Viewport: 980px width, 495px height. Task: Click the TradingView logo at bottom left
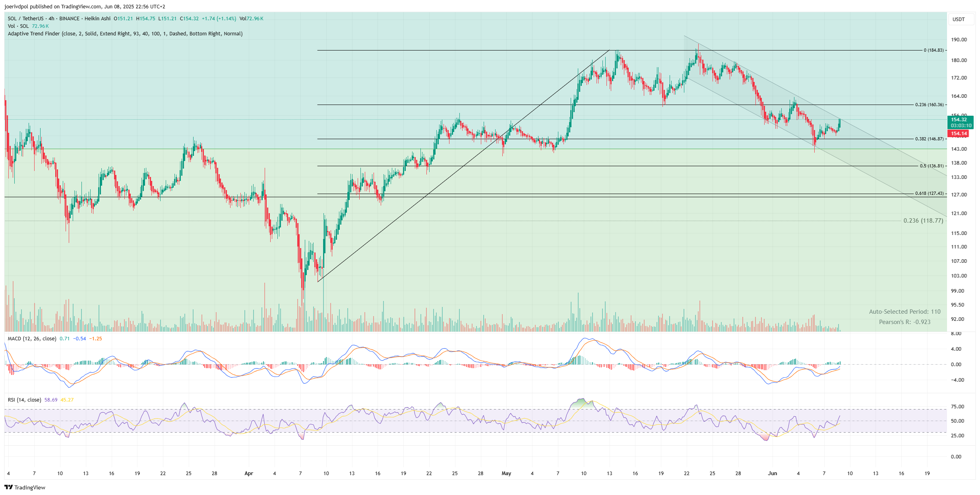pyautogui.click(x=25, y=487)
